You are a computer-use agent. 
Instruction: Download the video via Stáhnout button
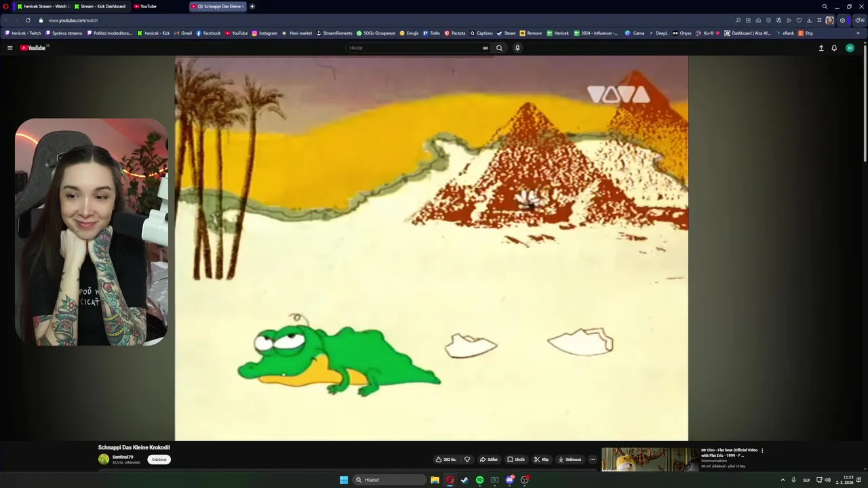pyautogui.click(x=570, y=460)
